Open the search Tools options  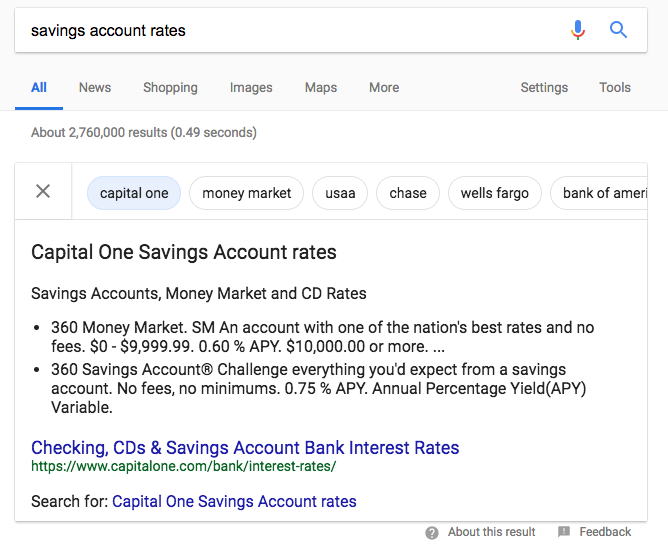[615, 87]
